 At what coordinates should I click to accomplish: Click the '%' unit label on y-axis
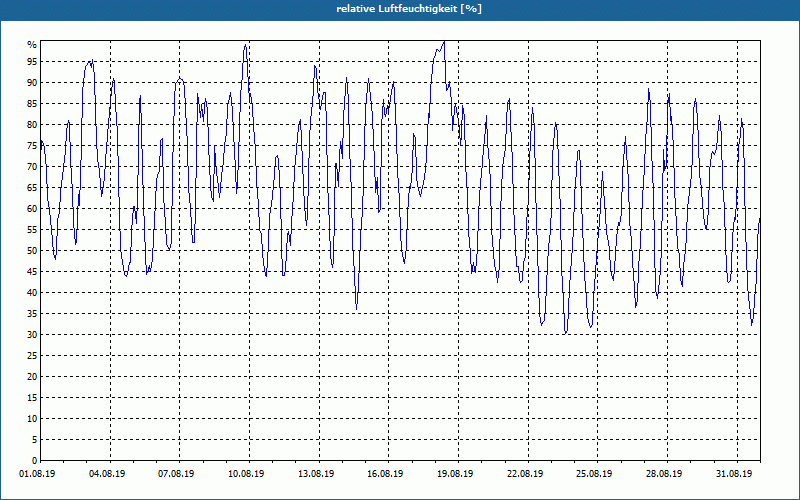pyautogui.click(x=32, y=45)
